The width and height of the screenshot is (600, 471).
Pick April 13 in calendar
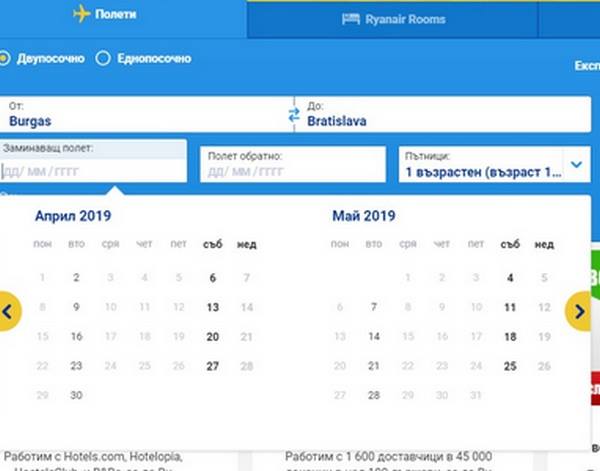213,307
